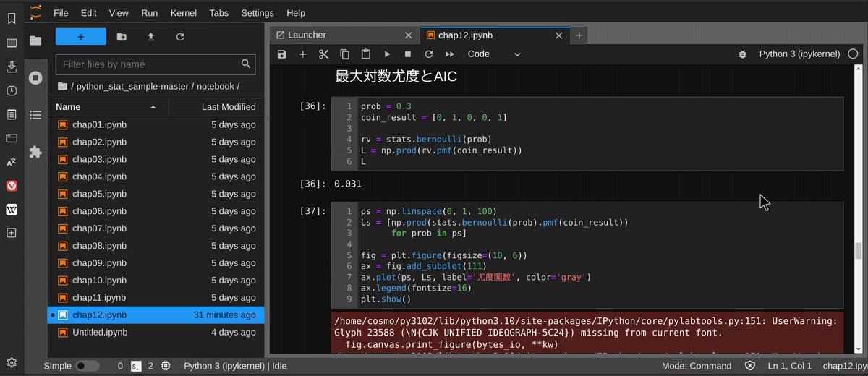Refresh the file list
The height and width of the screenshot is (376, 868).
[180, 37]
